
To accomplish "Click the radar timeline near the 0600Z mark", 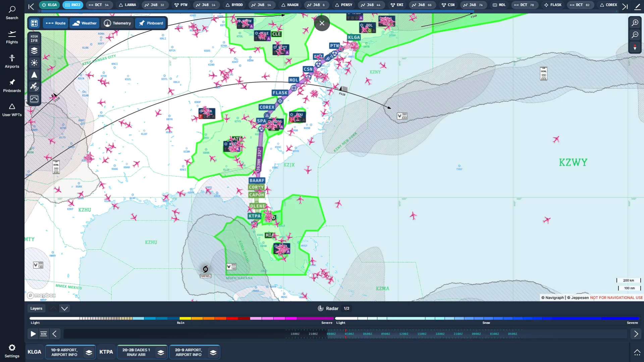I will tap(368, 334).
